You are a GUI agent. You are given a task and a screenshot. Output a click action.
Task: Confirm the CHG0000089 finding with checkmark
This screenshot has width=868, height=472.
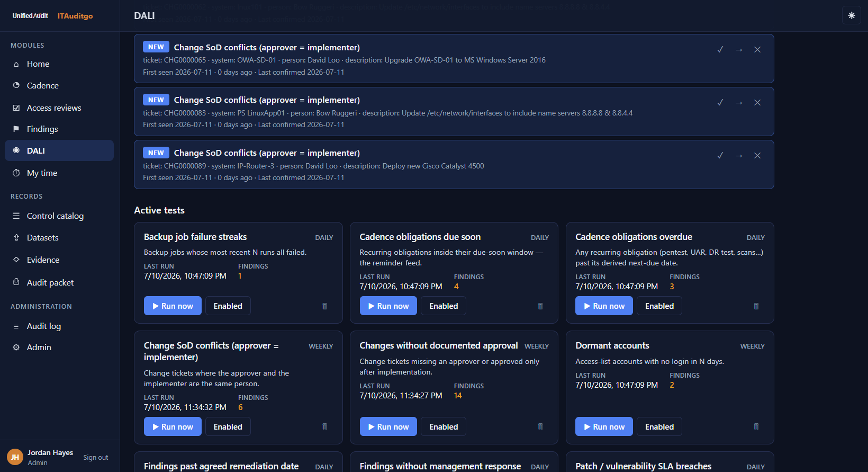click(720, 155)
